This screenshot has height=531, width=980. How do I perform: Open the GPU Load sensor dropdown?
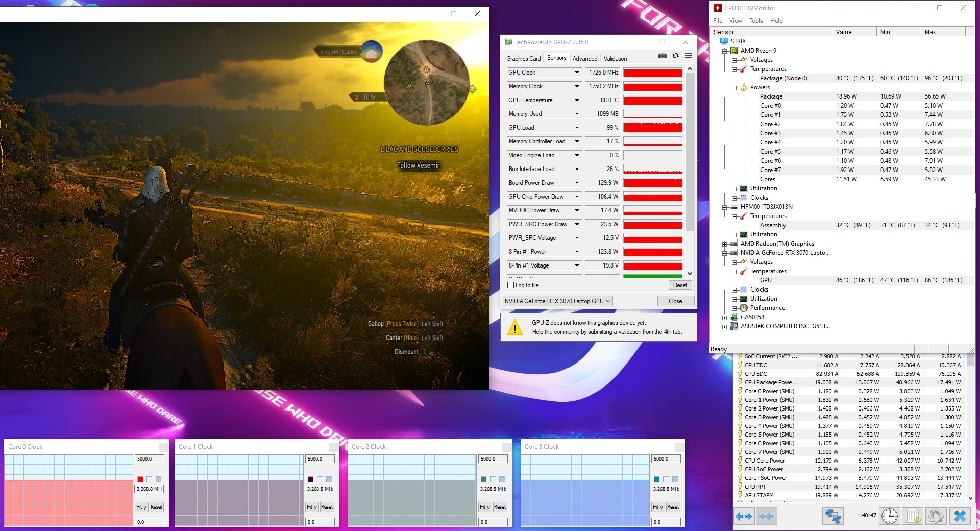pos(577,128)
